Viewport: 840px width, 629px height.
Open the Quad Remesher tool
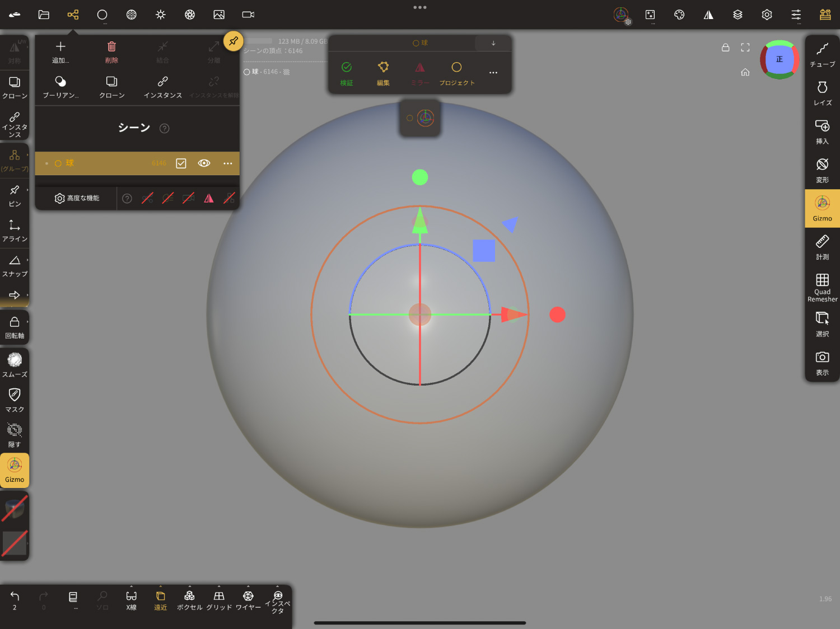point(822,287)
